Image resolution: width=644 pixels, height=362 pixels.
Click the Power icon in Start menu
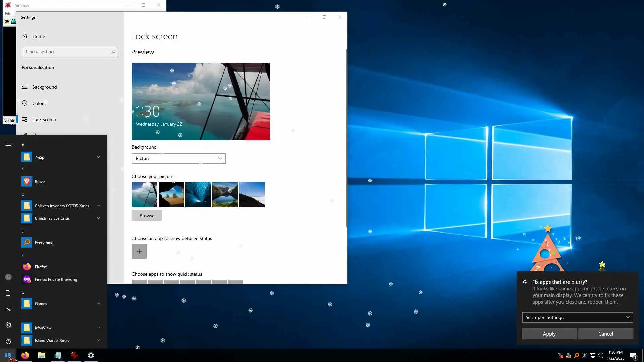point(8,341)
